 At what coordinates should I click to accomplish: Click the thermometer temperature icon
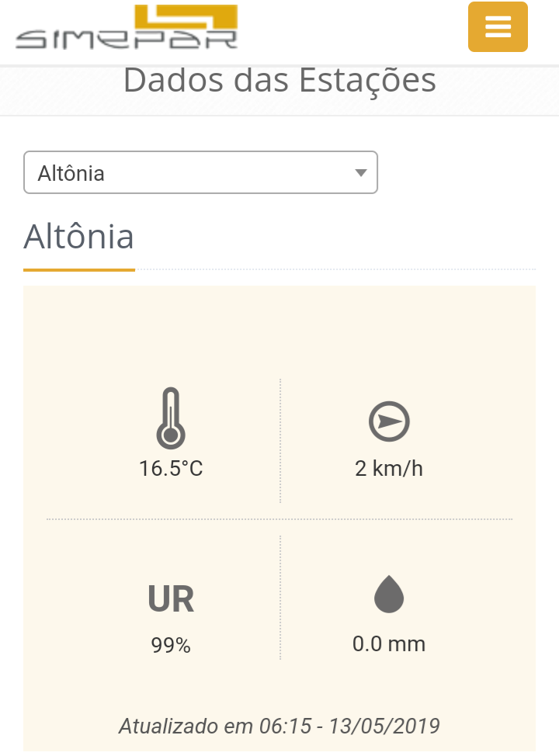pyautogui.click(x=171, y=418)
